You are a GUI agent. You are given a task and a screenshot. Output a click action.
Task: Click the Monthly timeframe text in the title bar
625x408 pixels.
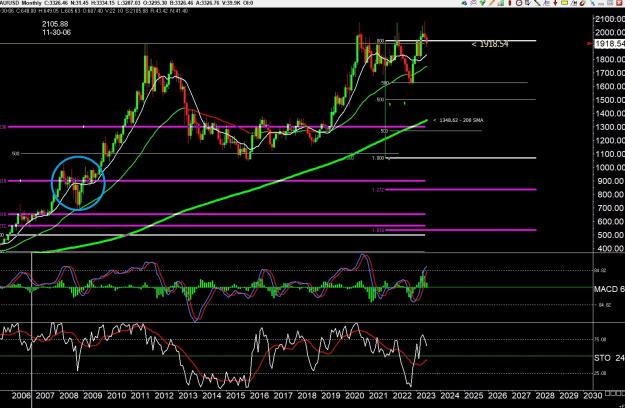click(31, 3)
